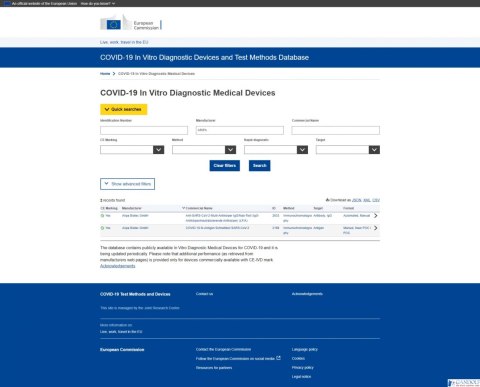
Task: Click the blue site title banner text
Action: (x=204, y=58)
